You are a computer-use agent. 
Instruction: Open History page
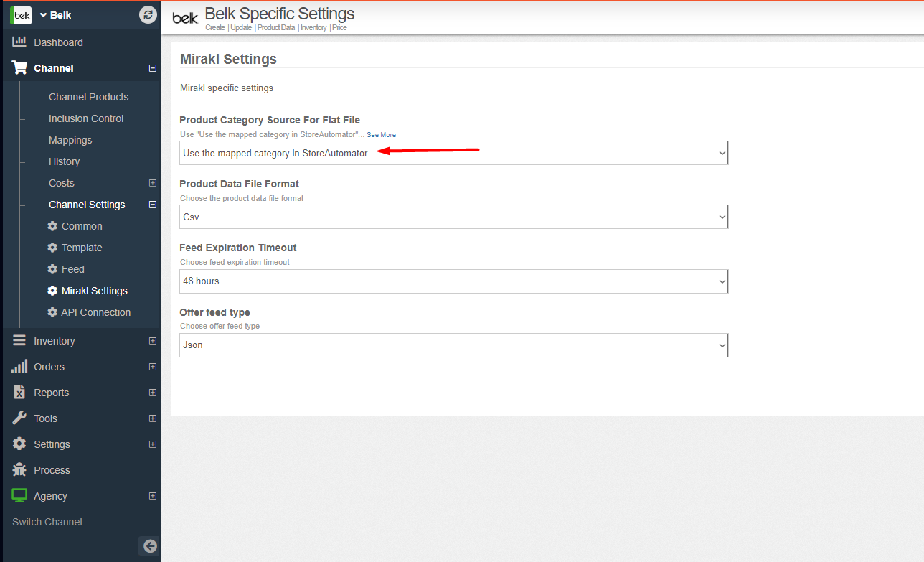coord(64,161)
